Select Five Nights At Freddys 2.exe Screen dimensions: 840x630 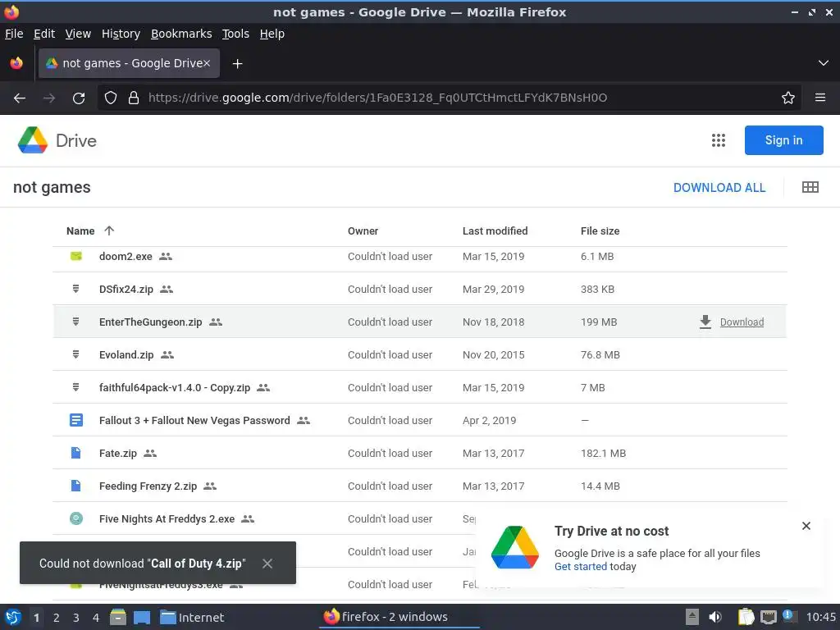click(x=167, y=518)
